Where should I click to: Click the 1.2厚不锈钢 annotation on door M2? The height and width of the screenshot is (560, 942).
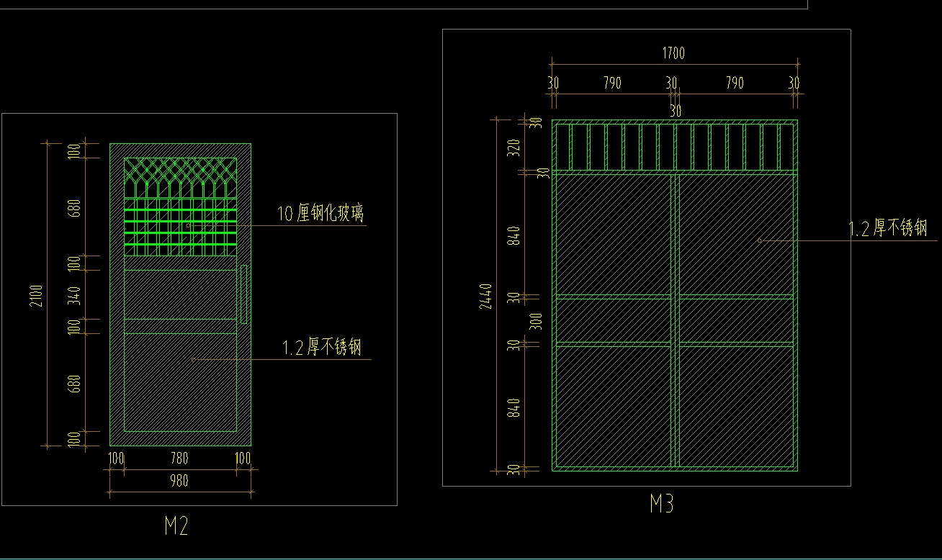[x=322, y=348]
